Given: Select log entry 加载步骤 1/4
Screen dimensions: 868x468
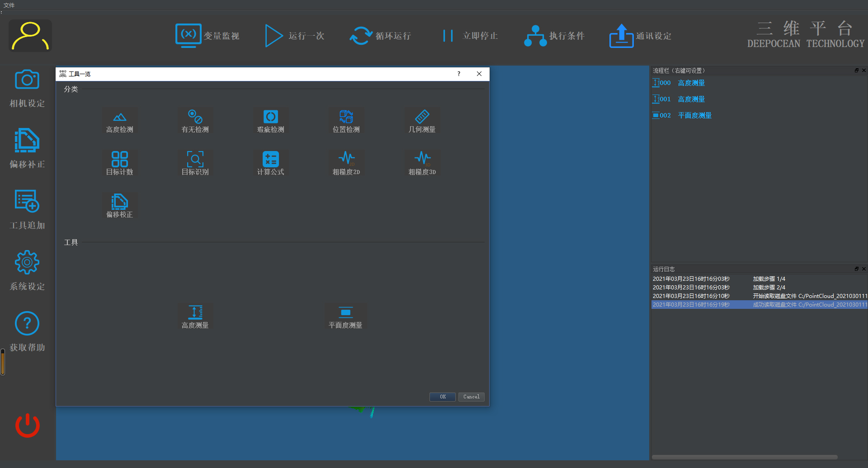Looking at the screenshot, I should (759, 279).
